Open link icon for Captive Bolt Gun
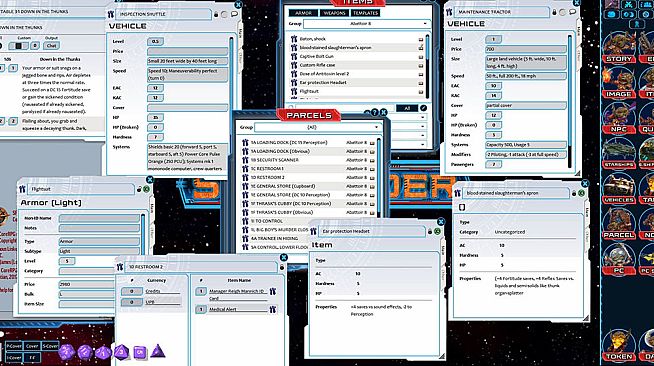The width and height of the screenshot is (654, 366). tap(294, 56)
